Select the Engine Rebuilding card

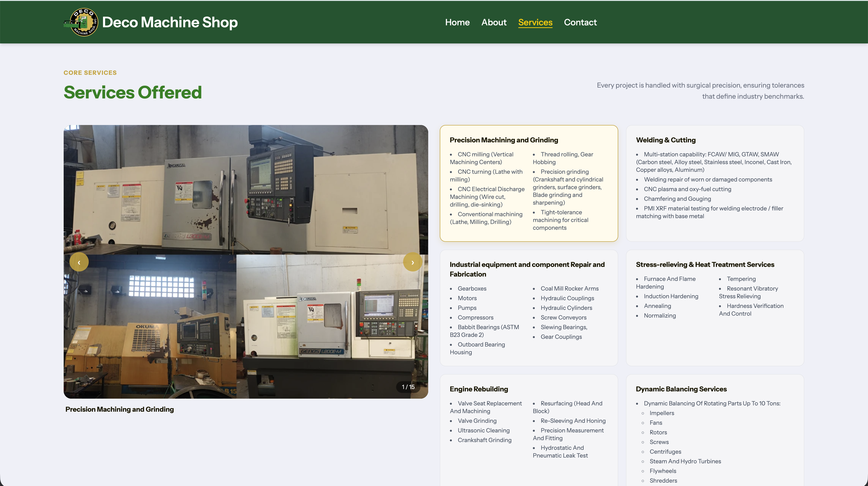coord(529,430)
